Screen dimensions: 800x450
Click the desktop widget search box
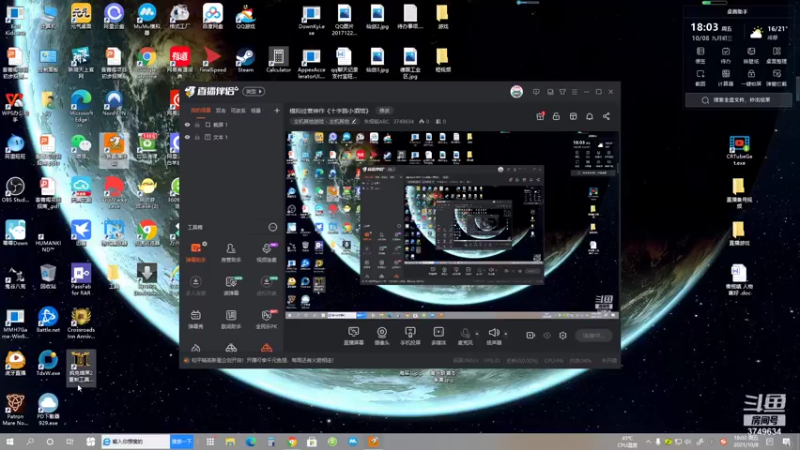pyautogui.click(x=738, y=100)
